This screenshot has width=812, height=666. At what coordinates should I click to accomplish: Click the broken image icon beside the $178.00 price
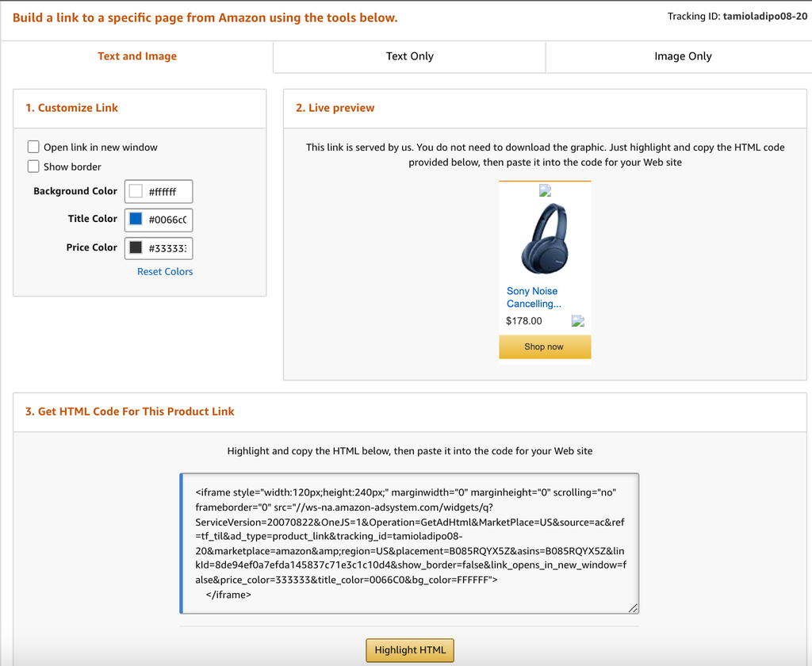(578, 321)
